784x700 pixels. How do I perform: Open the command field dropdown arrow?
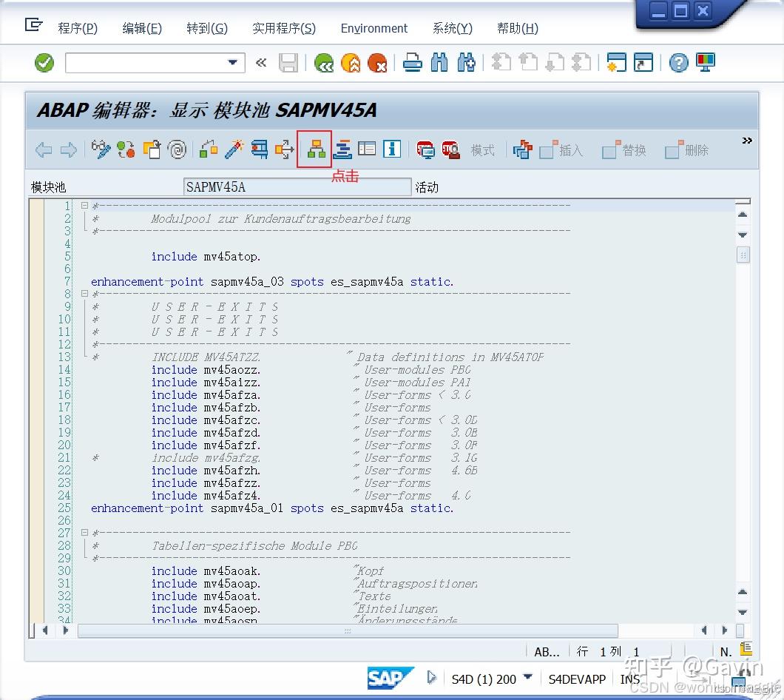(234, 63)
